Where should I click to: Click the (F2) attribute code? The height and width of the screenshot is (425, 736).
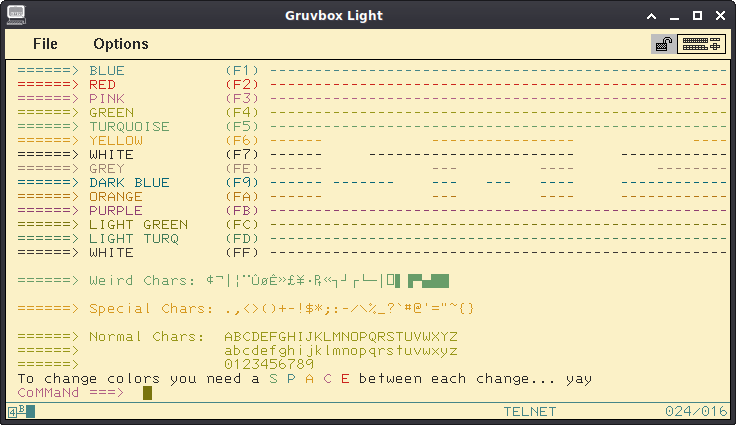242,85
